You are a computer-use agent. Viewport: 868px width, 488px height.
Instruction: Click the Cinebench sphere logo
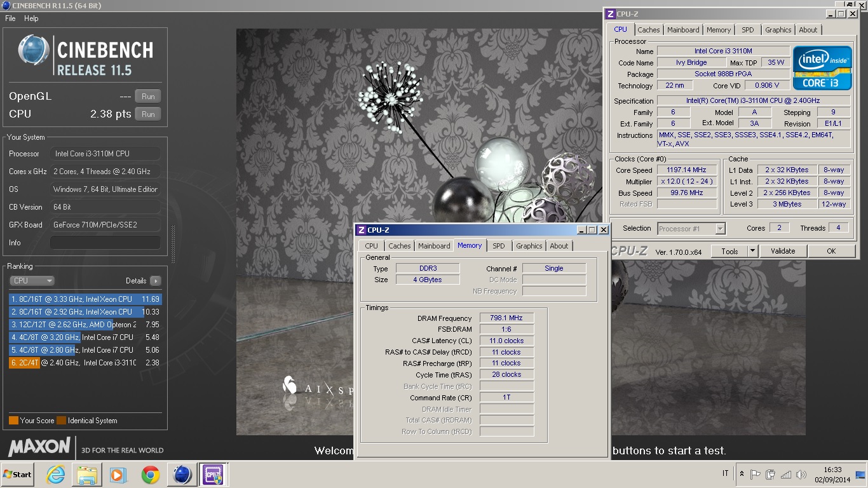pos(34,50)
